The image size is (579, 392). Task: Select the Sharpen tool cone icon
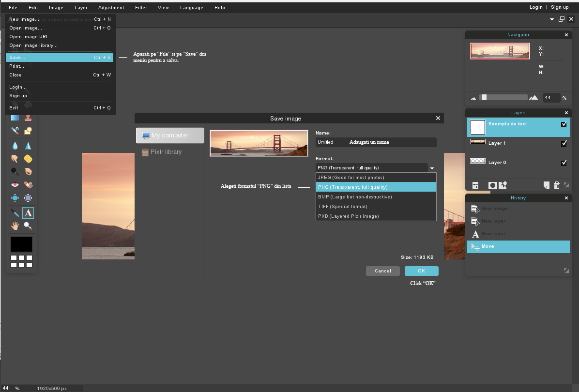[x=28, y=146]
